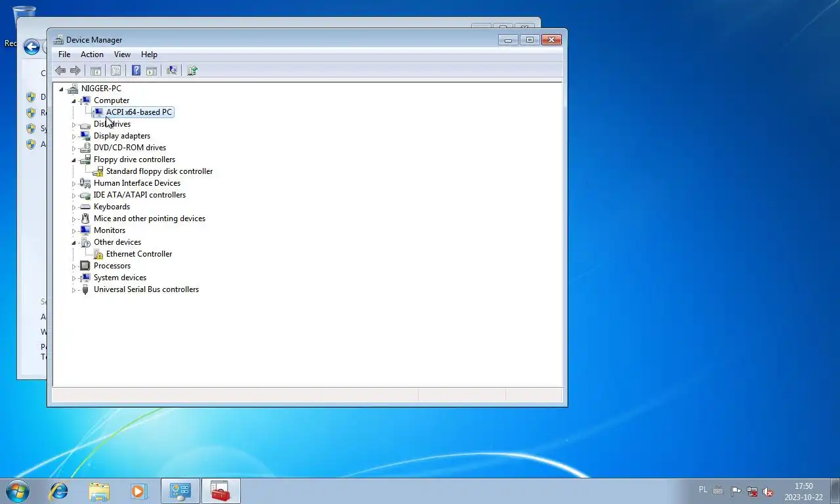The image size is (840, 504).
Task: Expand the Display adapters category
Action: [73, 136]
